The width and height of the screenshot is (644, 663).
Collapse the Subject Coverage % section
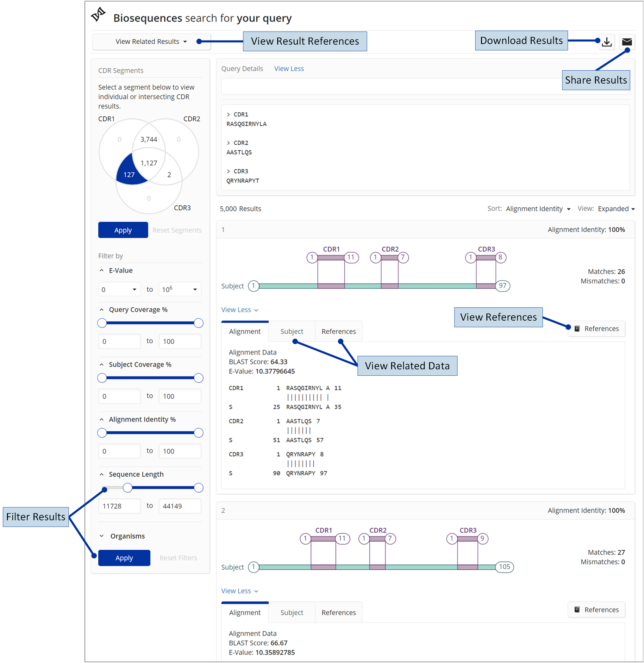[102, 364]
